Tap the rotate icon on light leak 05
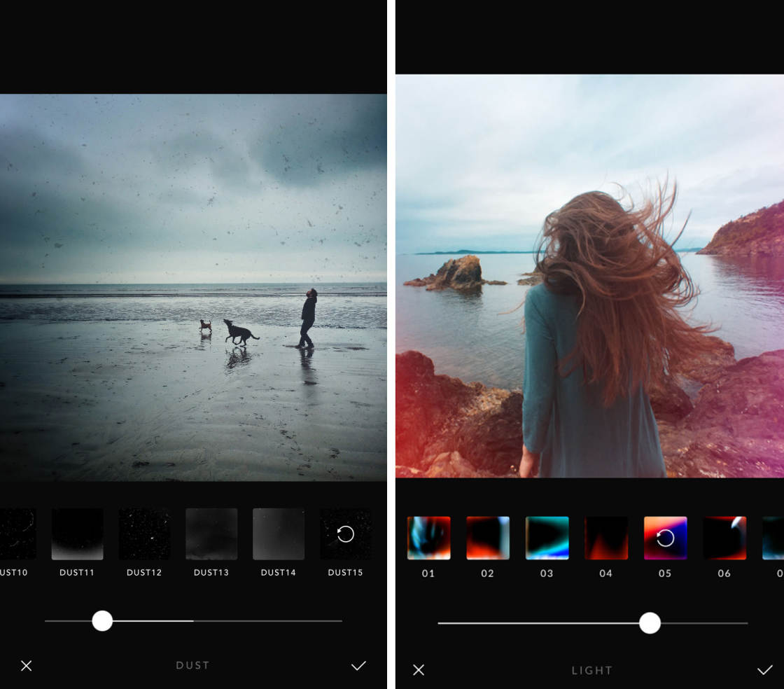784x689 pixels. [665, 538]
